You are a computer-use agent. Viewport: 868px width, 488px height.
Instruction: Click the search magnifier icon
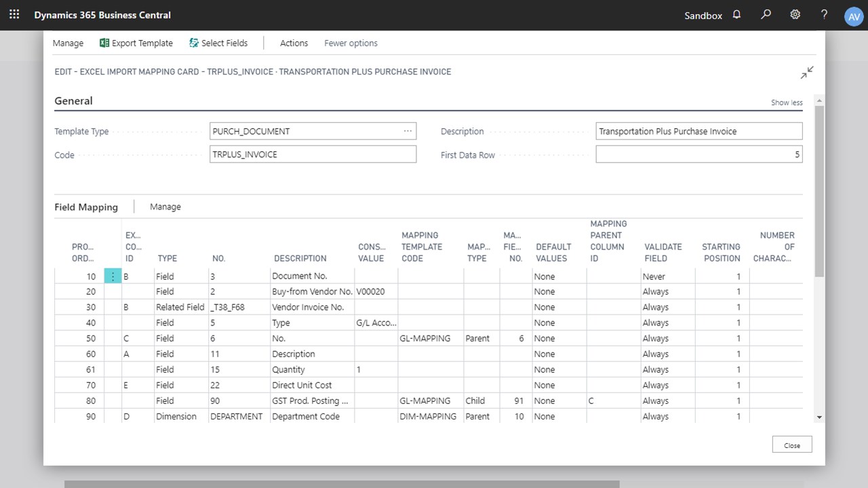(x=766, y=14)
